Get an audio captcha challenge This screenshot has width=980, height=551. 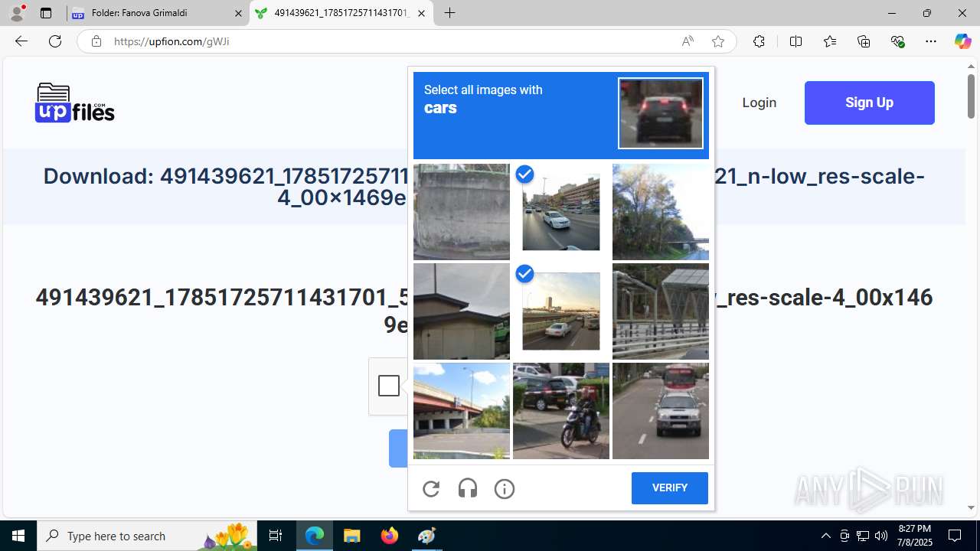468,488
